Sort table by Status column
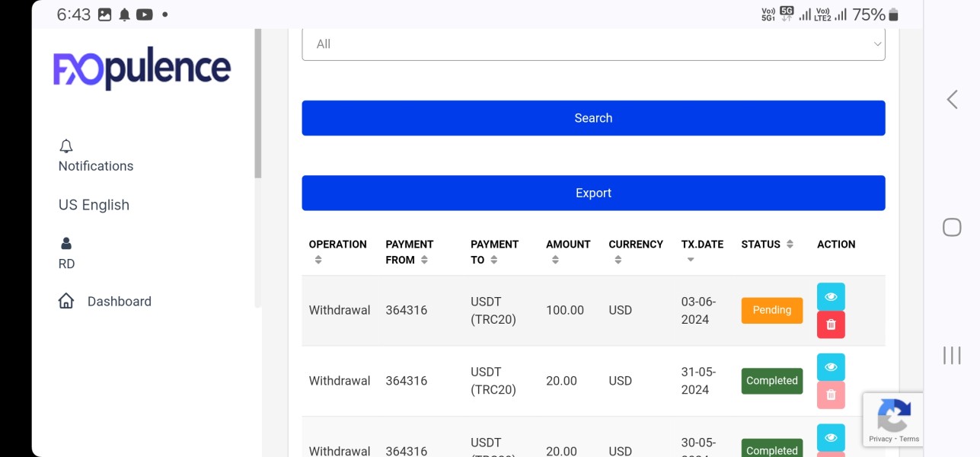The image size is (980, 457). tap(790, 244)
